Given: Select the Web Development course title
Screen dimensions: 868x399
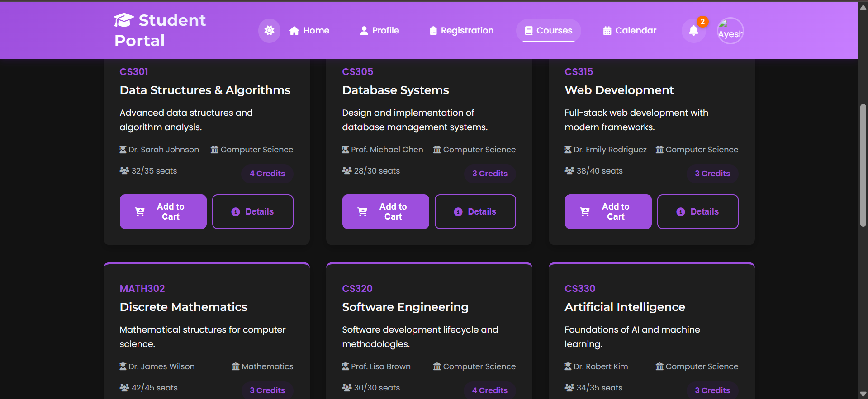Looking at the screenshot, I should click(x=619, y=90).
